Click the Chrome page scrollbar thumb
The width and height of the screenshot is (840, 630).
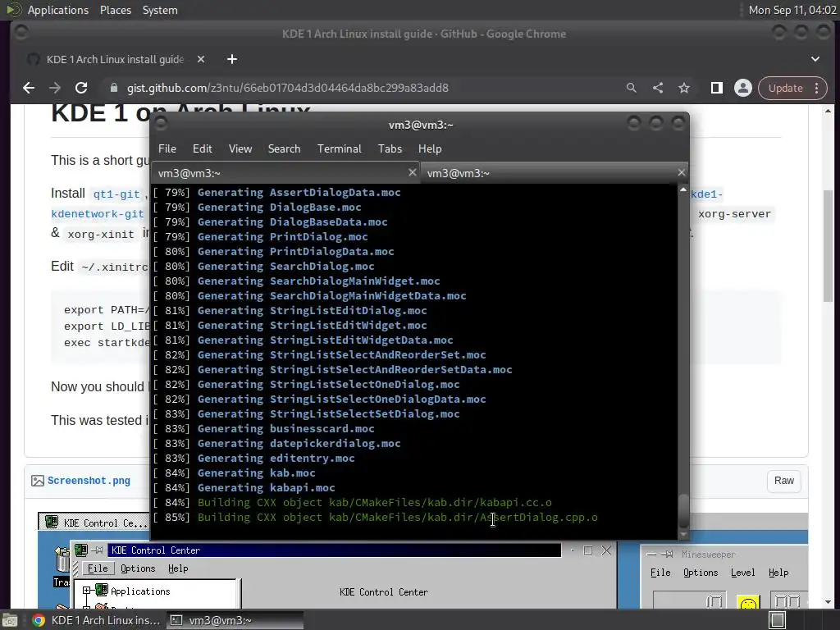[x=829, y=245]
